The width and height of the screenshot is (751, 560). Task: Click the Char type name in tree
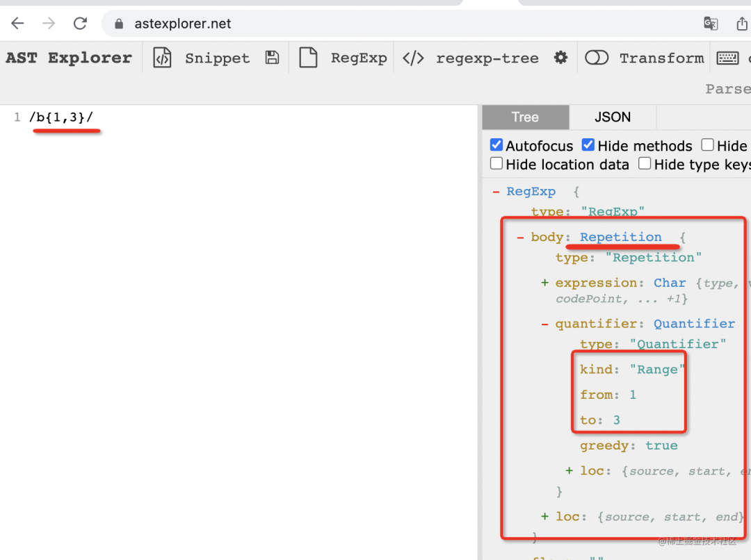click(x=670, y=283)
